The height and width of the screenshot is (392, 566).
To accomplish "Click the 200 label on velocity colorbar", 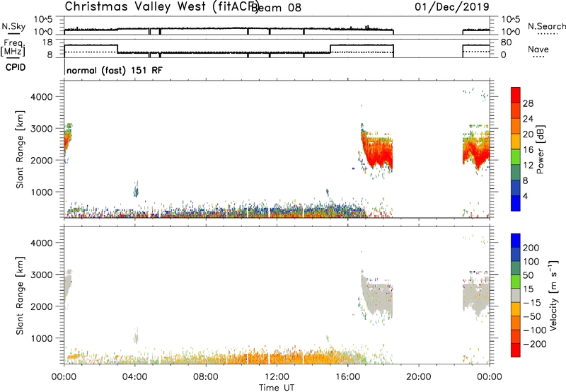I will pyautogui.click(x=531, y=248).
